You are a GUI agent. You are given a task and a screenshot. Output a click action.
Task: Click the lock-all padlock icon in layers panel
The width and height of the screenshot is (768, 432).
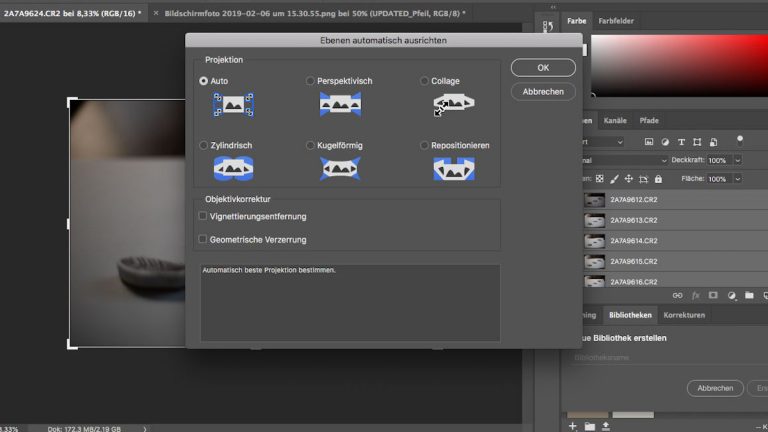tap(657, 179)
